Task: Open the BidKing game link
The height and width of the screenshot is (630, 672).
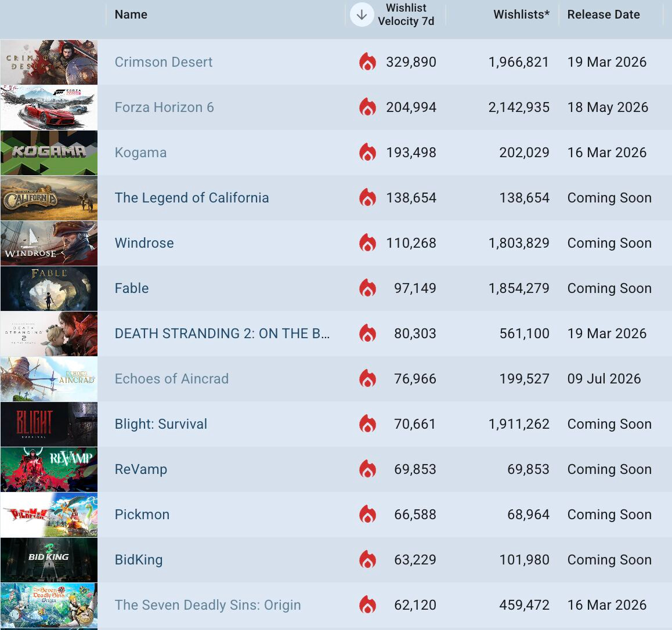Action: (139, 560)
